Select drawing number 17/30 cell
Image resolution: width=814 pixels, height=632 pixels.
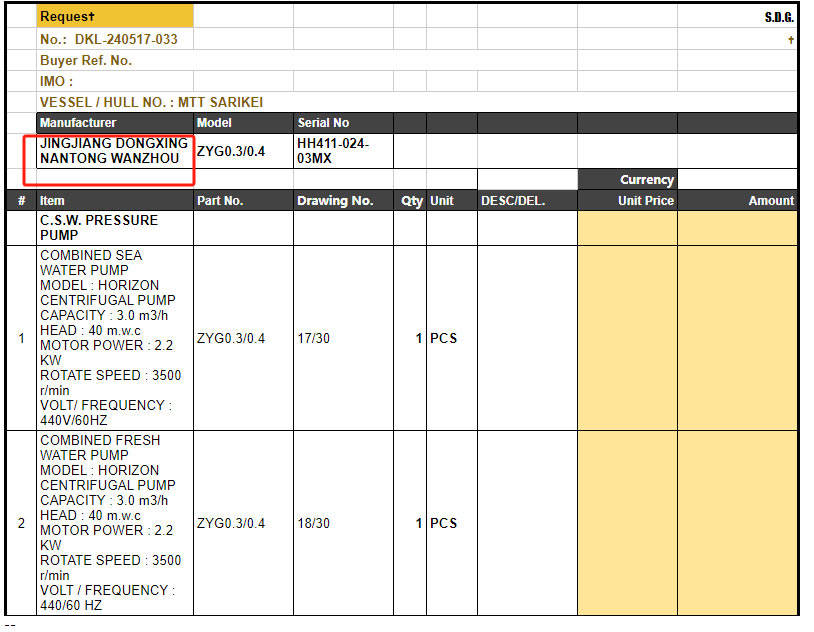point(342,338)
